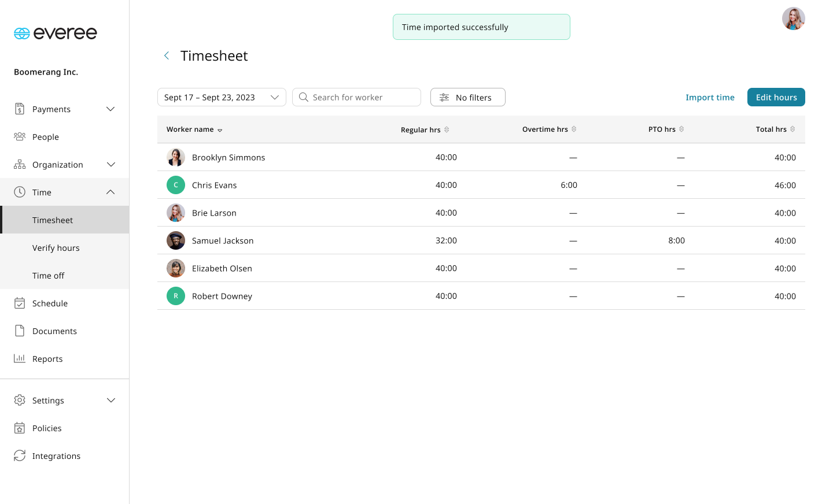Toggle sorting on Overtime hrs column
The image size is (833, 504).
574,129
